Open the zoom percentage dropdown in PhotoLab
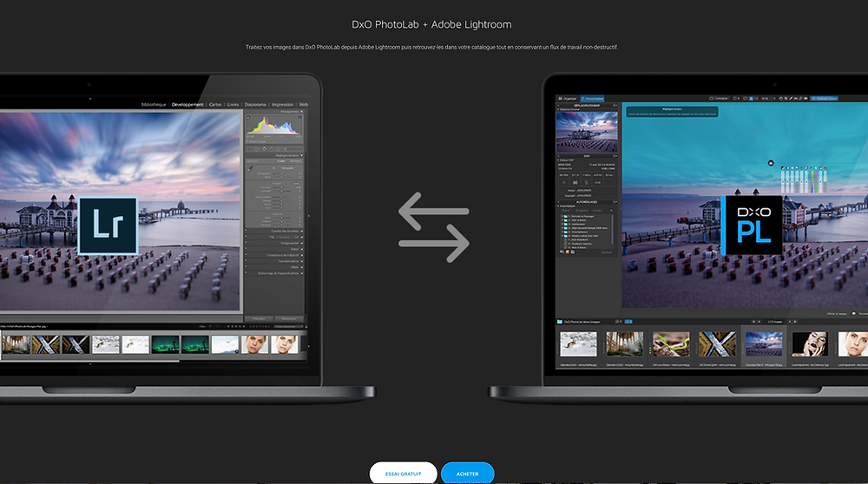 pyautogui.click(x=767, y=99)
